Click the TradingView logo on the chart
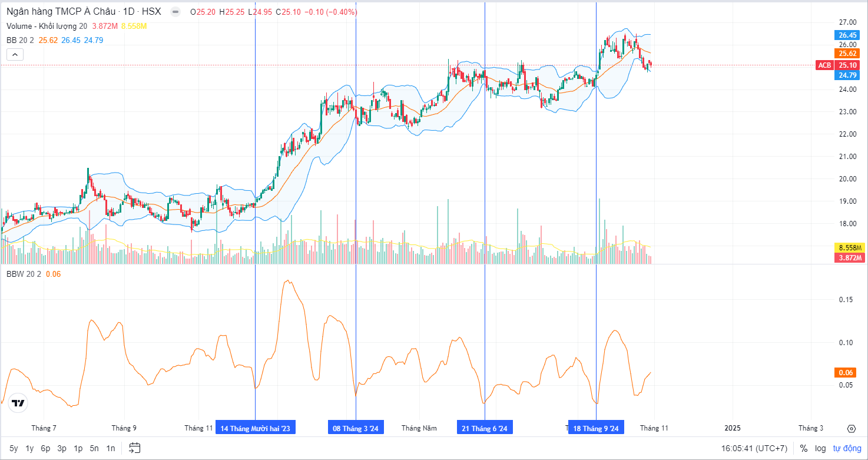868x460 pixels. [18, 403]
